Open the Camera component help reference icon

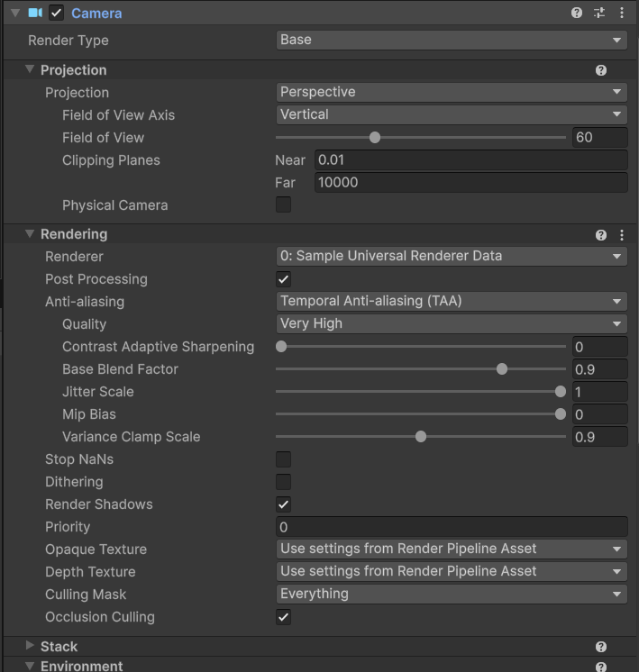577,13
